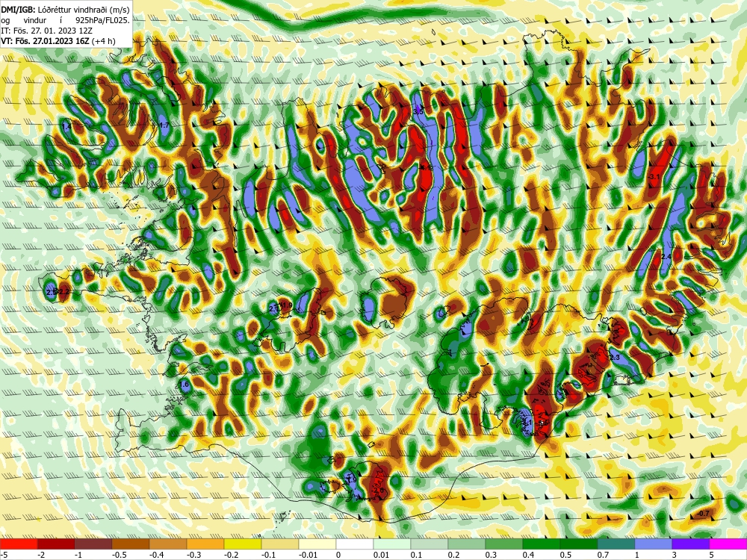
Task: Click the map value label '-0.7'
Action: (x=704, y=514)
